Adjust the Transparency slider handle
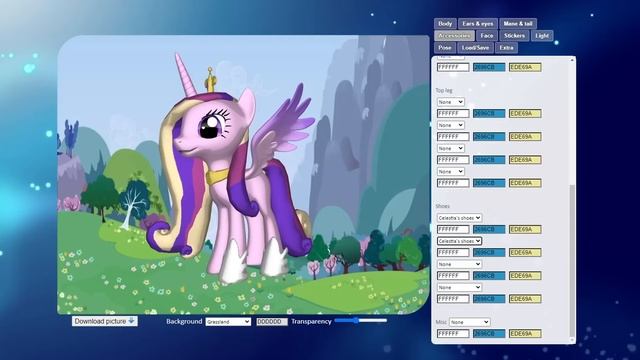Viewport: 640px width, 360px height. (x=356, y=320)
